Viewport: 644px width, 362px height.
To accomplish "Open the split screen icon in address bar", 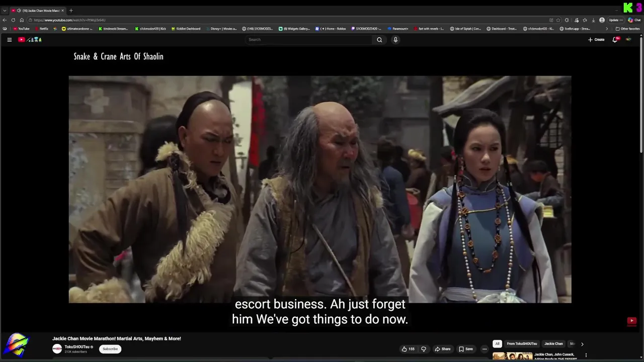I will [x=551, y=20].
